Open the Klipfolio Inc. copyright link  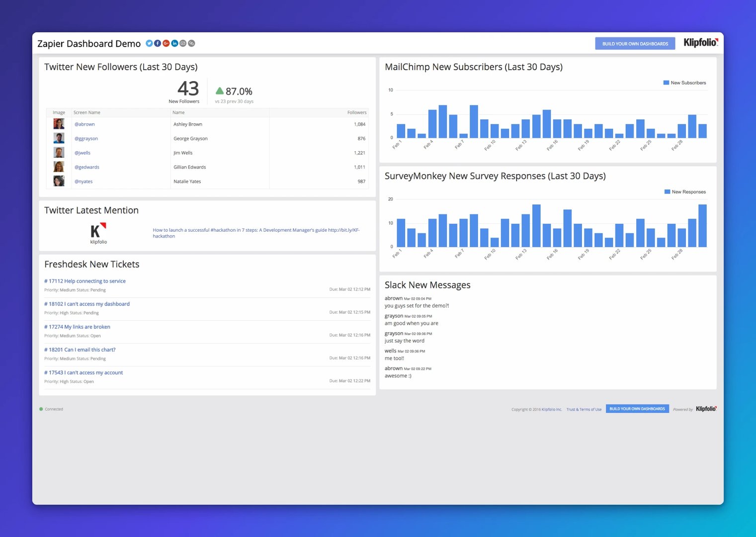(552, 410)
